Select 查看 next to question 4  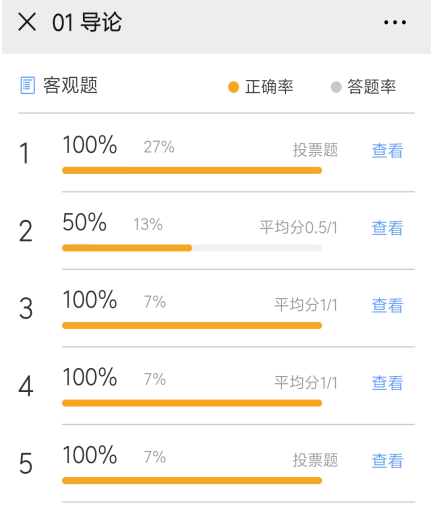[387, 383]
